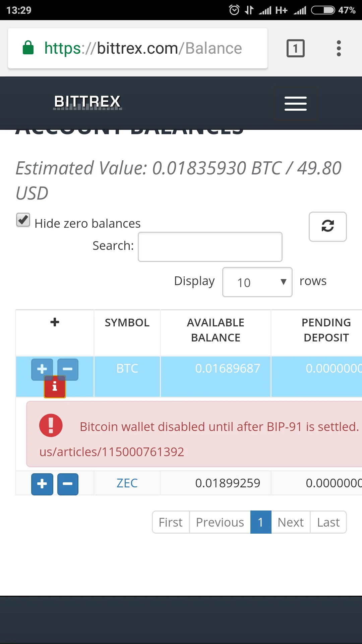Screen dimensions: 362x644
Task: Open the browser tab switcher
Action: click(295, 48)
